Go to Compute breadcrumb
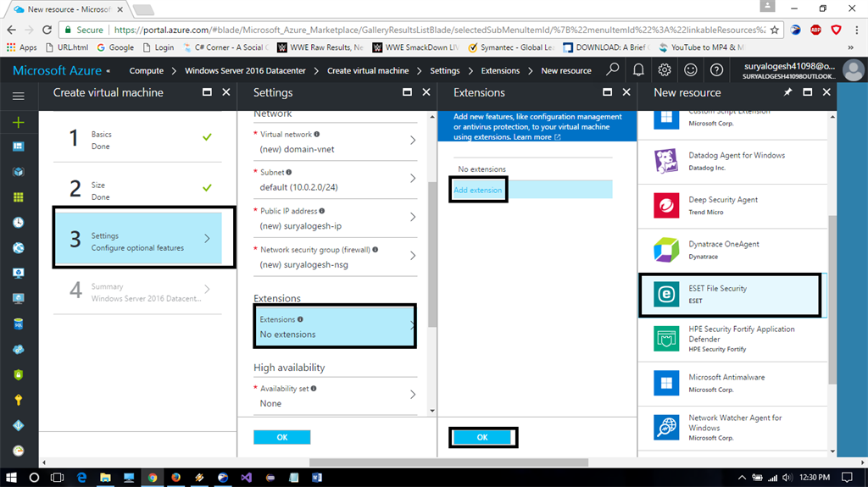Image resolution: width=868 pixels, height=487 pixels. point(146,71)
